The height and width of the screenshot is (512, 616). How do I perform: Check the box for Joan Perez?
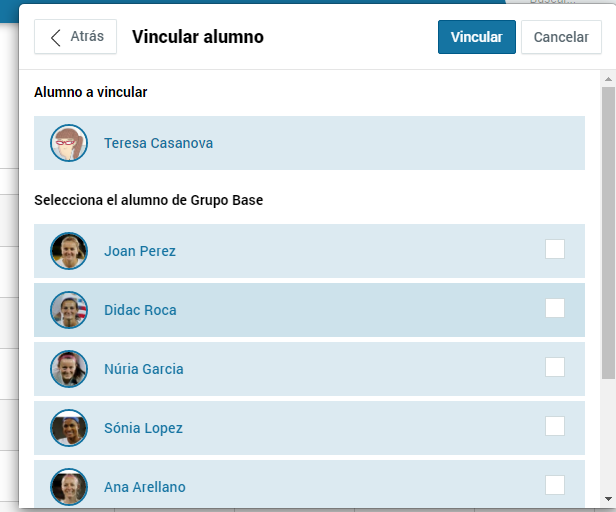coord(555,249)
